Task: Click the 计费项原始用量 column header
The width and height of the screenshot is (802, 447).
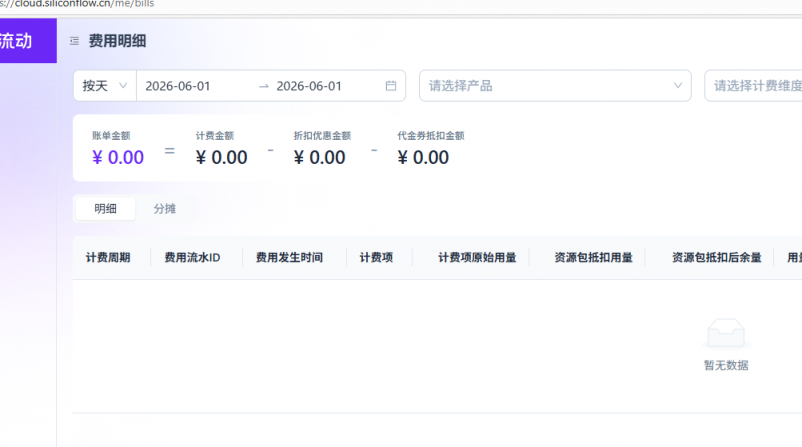Action: coord(477,258)
